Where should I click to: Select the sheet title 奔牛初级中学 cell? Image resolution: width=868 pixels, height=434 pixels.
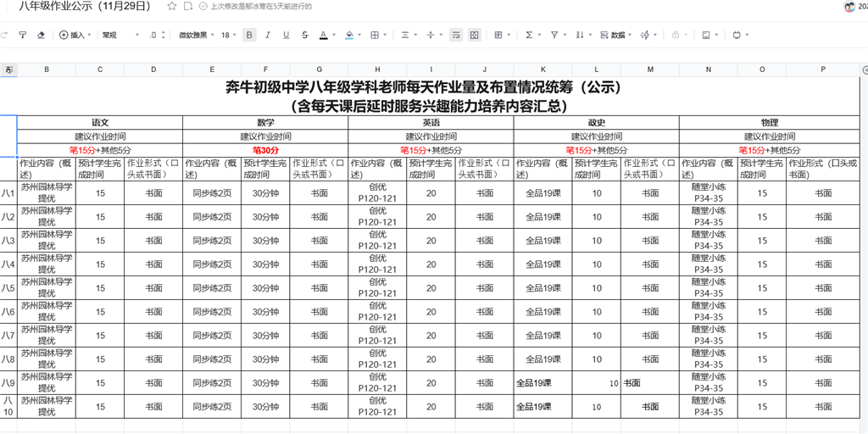(x=430, y=96)
